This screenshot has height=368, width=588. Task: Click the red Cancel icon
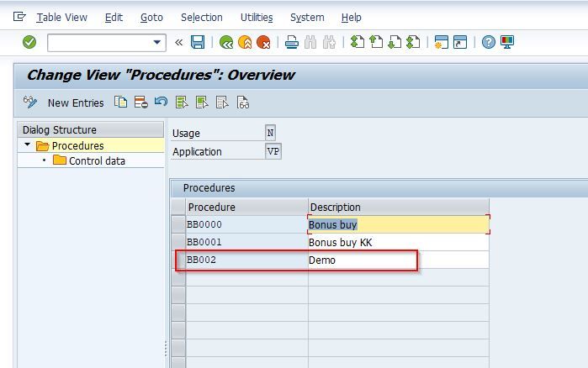263,42
